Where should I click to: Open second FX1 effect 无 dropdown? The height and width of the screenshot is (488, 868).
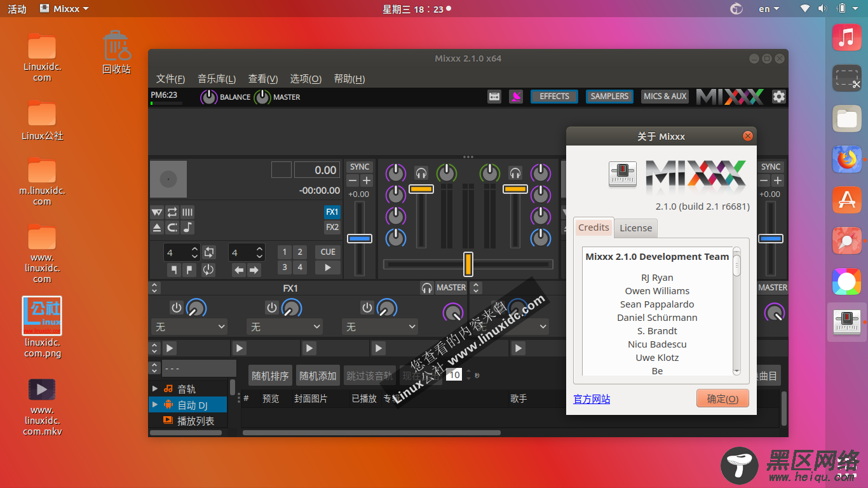[285, 327]
